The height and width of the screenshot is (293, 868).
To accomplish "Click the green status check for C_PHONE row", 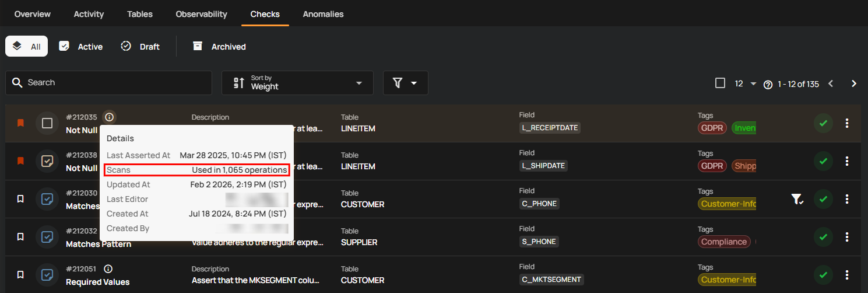I will pyautogui.click(x=823, y=199).
